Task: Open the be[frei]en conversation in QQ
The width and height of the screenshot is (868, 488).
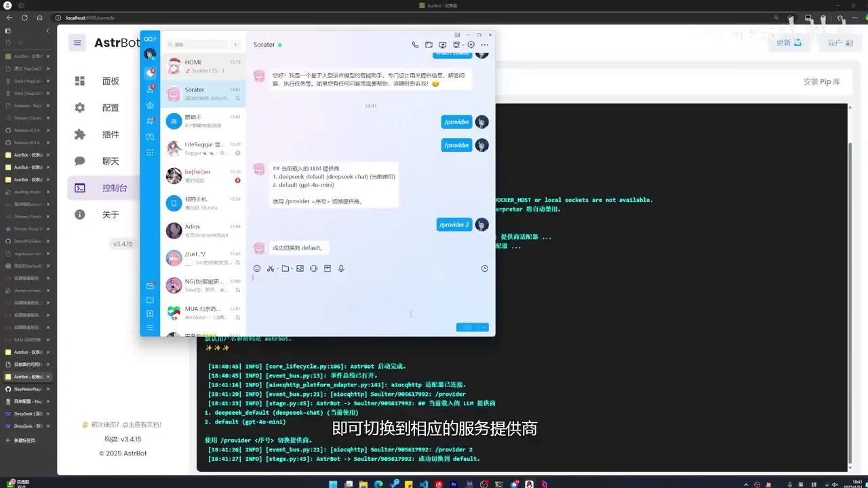Action: pos(203,176)
